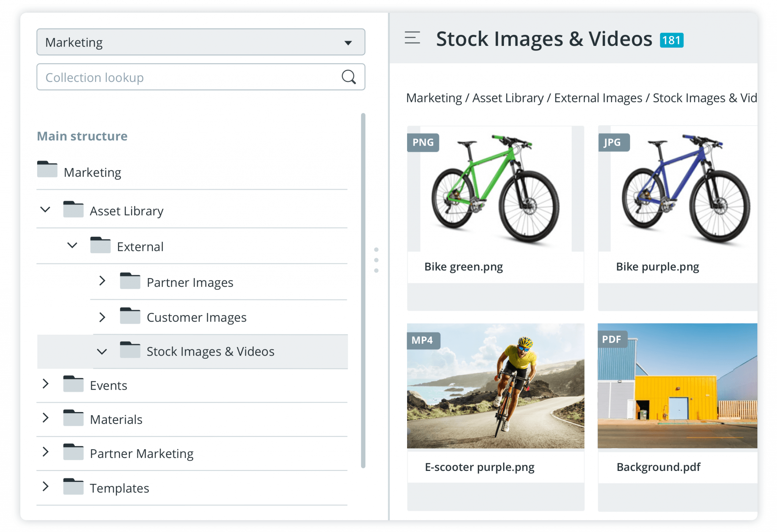Viewport: 777px width, 532px height.
Task: Select the Materials folder in the tree
Action: (x=116, y=419)
